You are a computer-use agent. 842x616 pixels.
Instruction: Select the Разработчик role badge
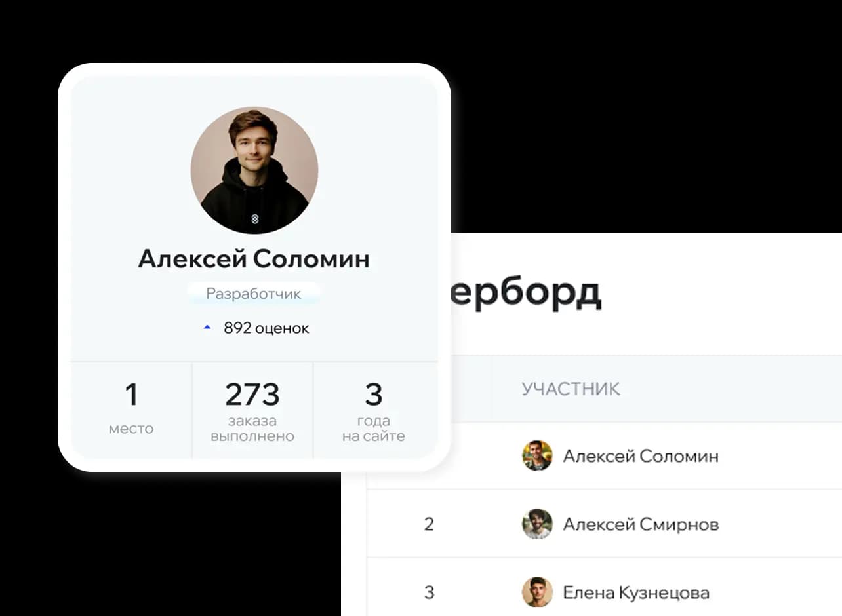(x=254, y=294)
